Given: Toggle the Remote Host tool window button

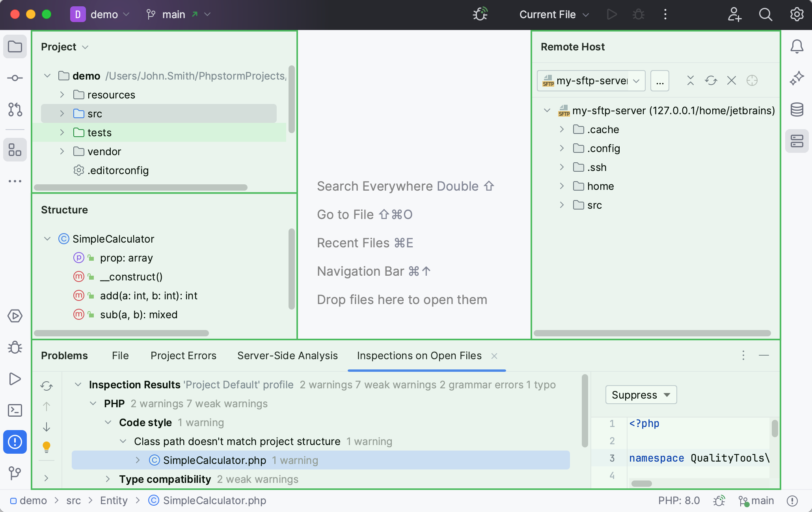Looking at the screenshot, I should [797, 141].
